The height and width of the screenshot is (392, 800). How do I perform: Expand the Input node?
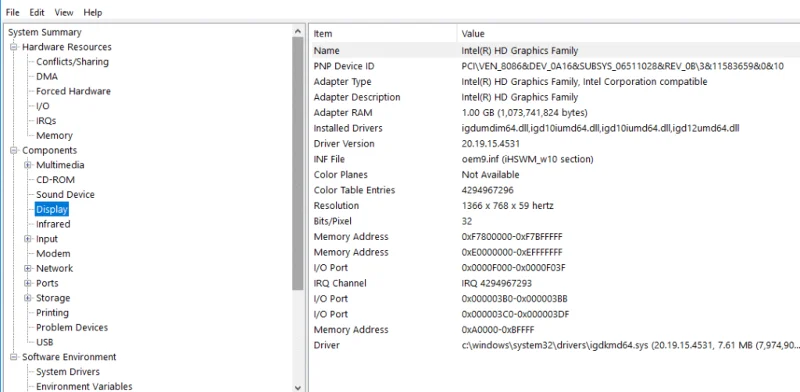28,239
